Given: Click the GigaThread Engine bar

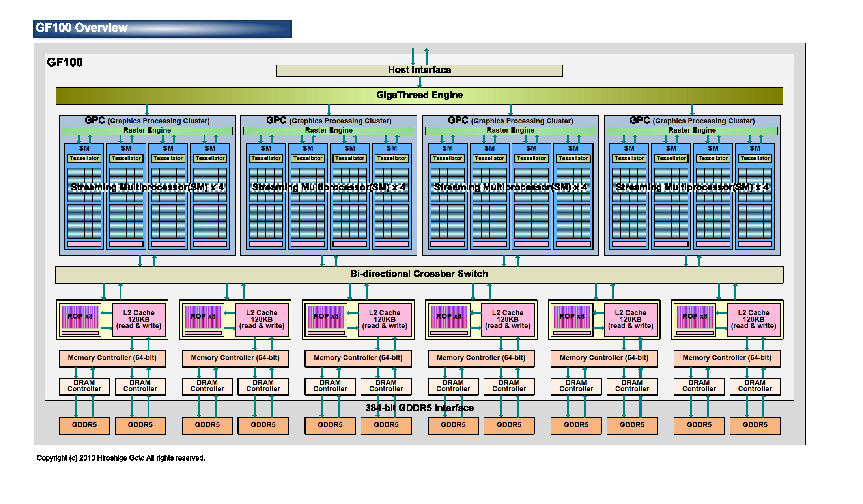Looking at the screenshot, I should point(419,95).
